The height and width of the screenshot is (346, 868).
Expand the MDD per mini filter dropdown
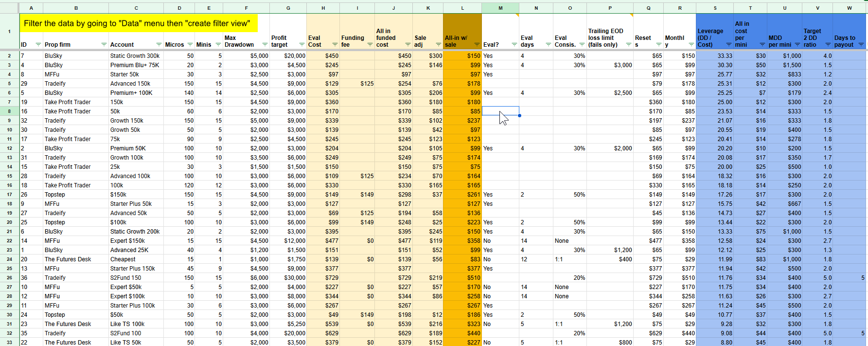(x=797, y=44)
